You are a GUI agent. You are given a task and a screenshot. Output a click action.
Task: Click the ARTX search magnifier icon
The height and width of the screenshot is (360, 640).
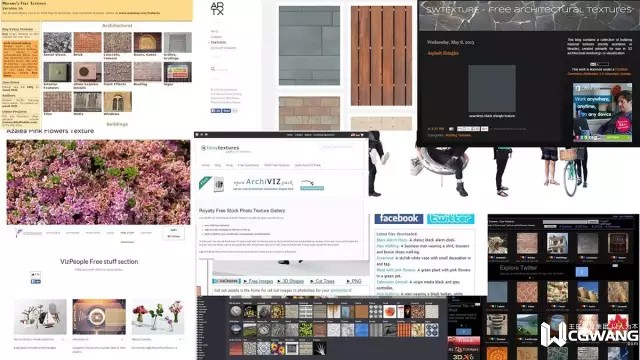tap(213, 69)
